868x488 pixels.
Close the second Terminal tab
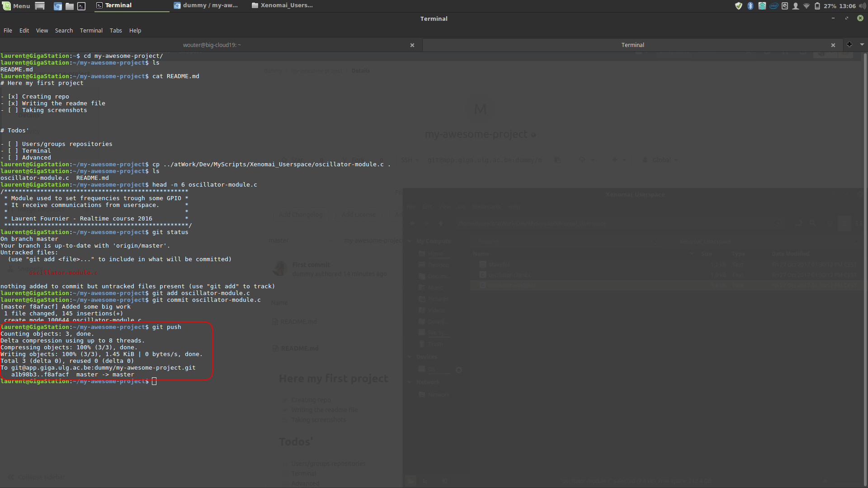point(833,45)
